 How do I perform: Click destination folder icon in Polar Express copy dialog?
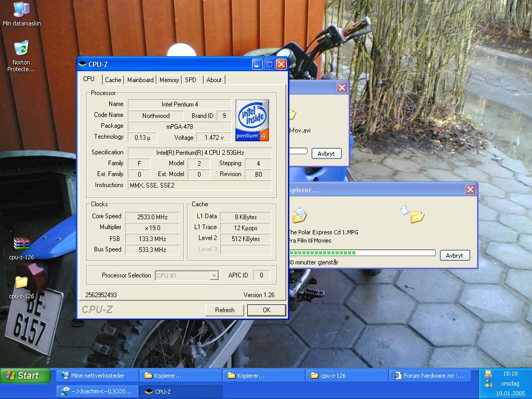pyautogui.click(x=417, y=216)
